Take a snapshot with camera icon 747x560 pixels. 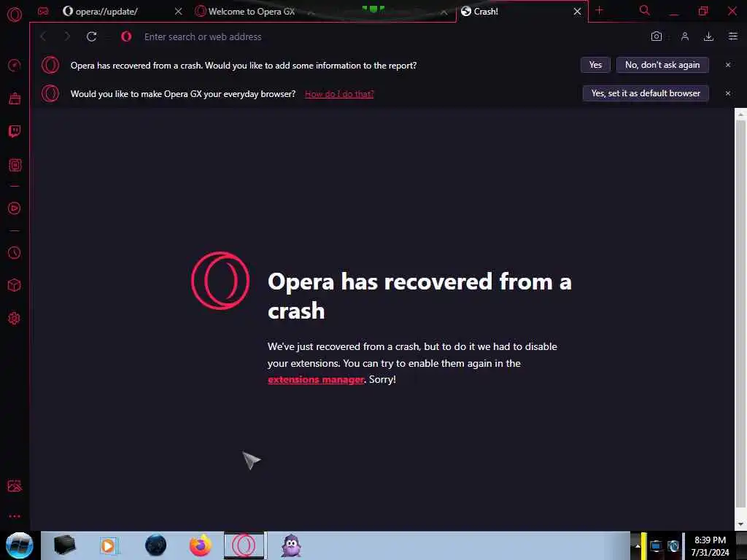[657, 36]
